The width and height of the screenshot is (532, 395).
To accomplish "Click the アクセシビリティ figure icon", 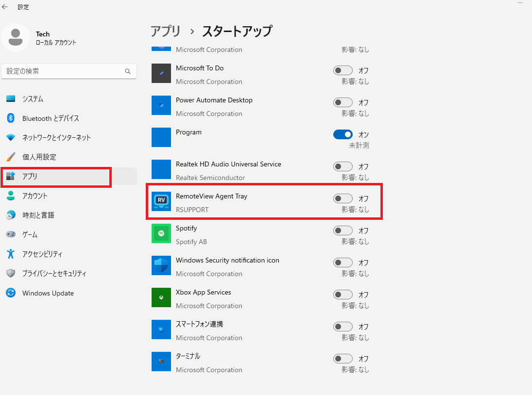I will pyautogui.click(x=11, y=254).
